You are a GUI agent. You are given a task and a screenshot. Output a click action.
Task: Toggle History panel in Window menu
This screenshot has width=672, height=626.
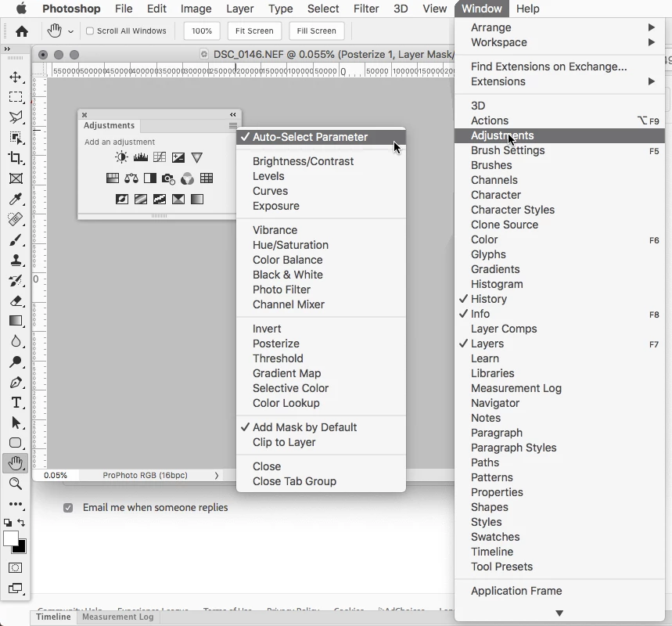click(x=559, y=299)
